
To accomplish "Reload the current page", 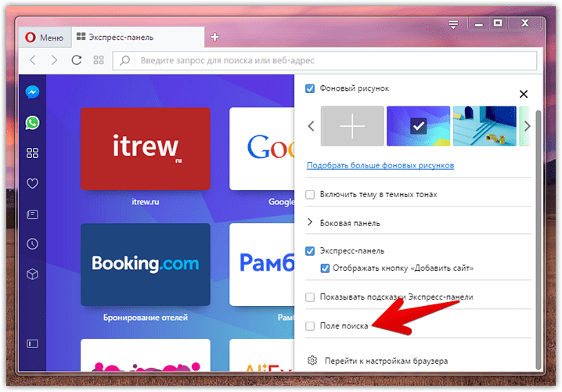I will click(x=77, y=59).
